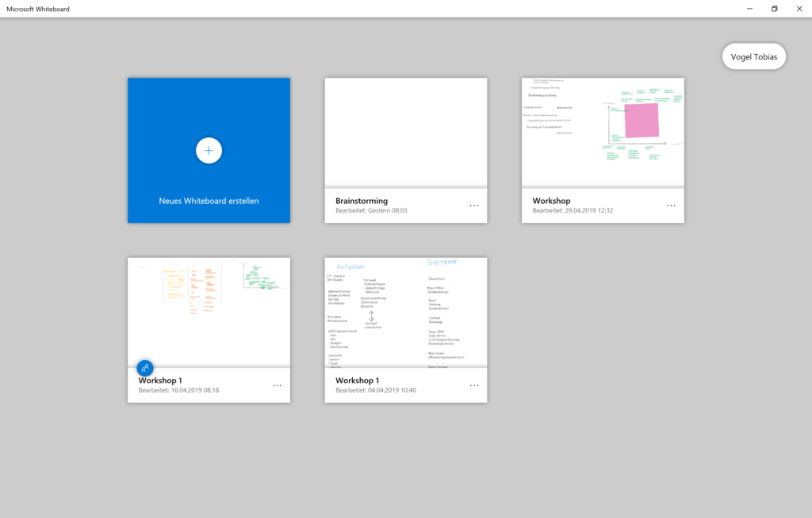Open the Workshop 1 thumbnail with orange notes
This screenshot has height=518, width=812.
tap(209, 313)
